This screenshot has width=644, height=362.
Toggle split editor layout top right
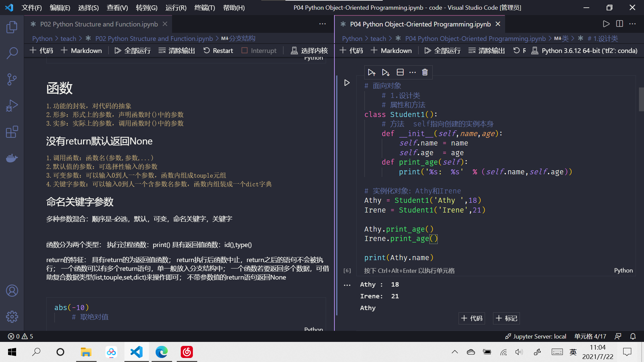[619, 24]
